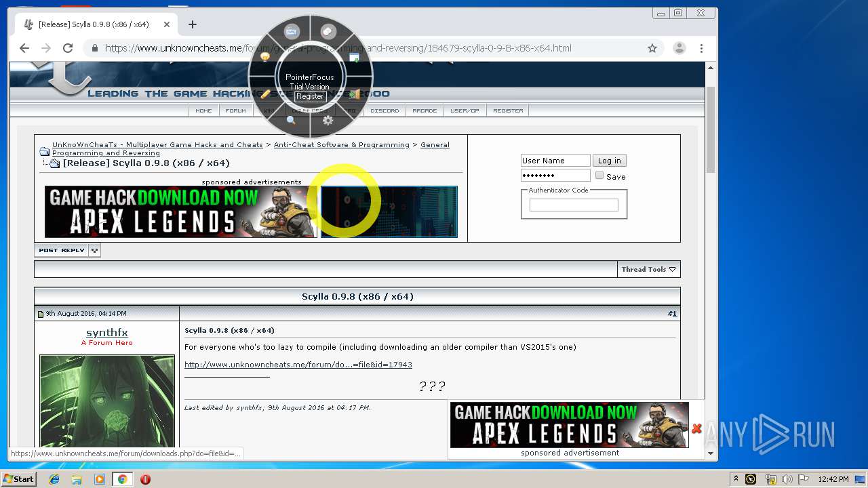Open the Chrome profile avatar
This screenshot has width=868, height=488.
point(679,48)
